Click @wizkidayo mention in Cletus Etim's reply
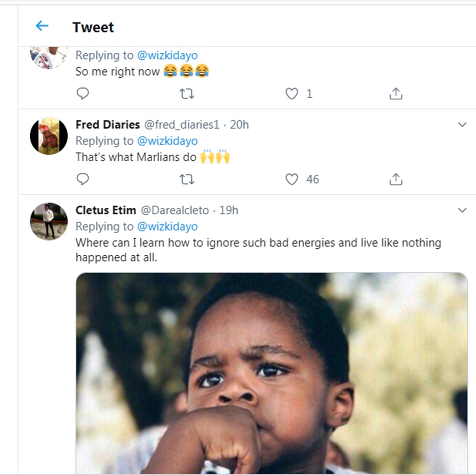The width and height of the screenshot is (476, 475). 167,227
